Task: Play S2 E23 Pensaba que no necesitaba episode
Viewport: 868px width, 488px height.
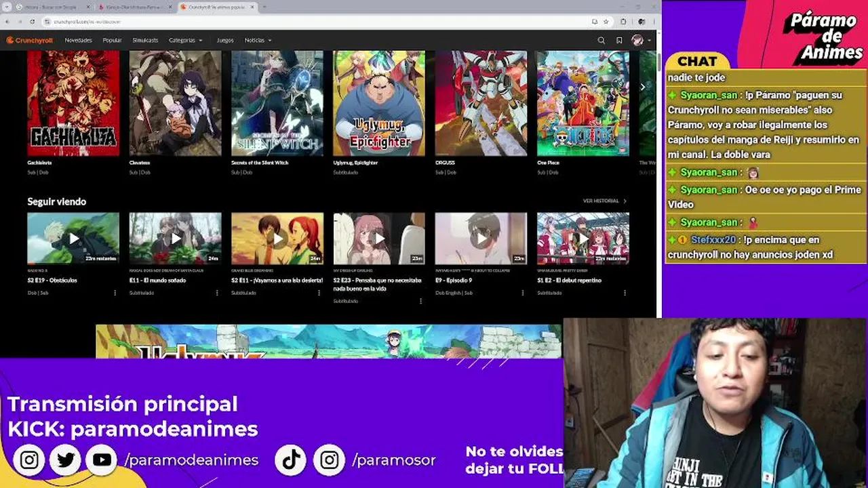Action: (x=379, y=238)
